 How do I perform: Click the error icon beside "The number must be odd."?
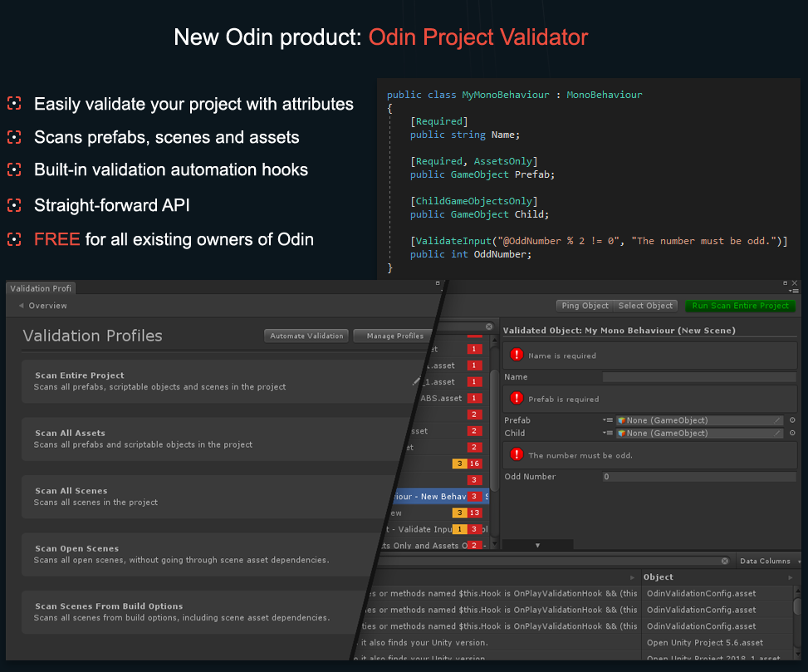point(517,454)
